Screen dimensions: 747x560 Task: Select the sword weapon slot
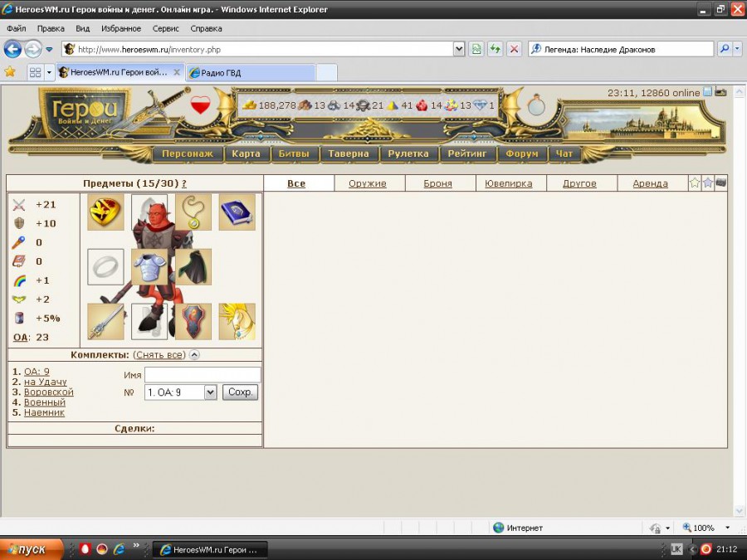point(105,322)
